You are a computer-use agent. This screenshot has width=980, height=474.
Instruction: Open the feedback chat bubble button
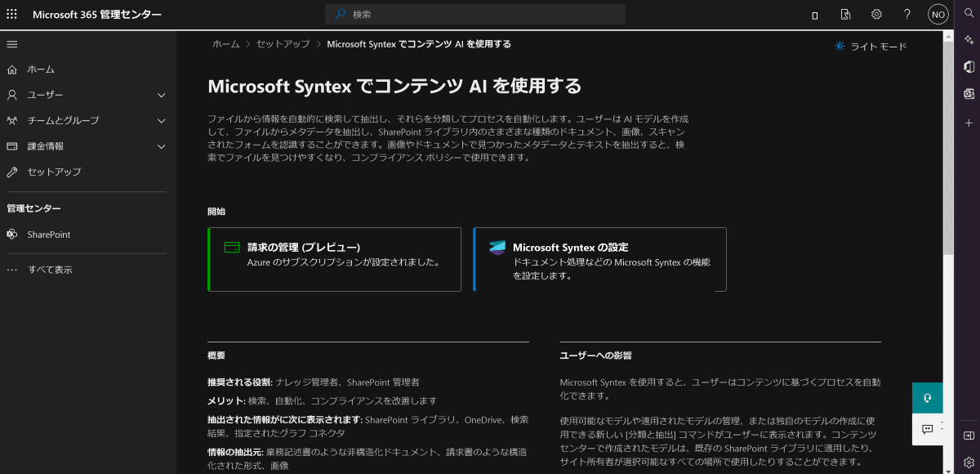pyautogui.click(x=927, y=429)
